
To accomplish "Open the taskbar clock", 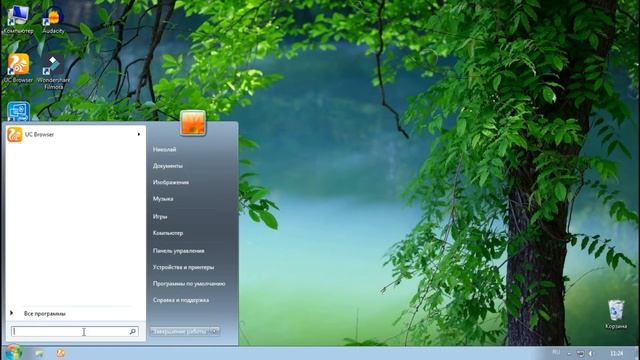I will point(616,353).
